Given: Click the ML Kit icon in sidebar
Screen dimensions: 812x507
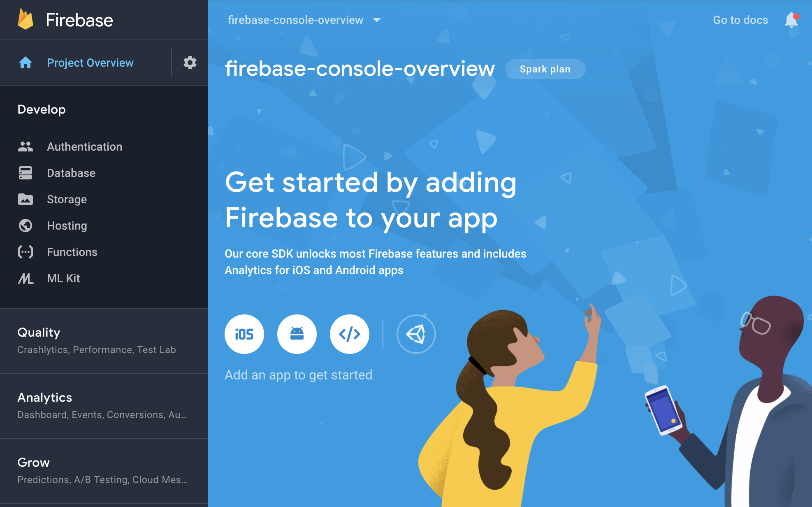Looking at the screenshot, I should click(26, 278).
